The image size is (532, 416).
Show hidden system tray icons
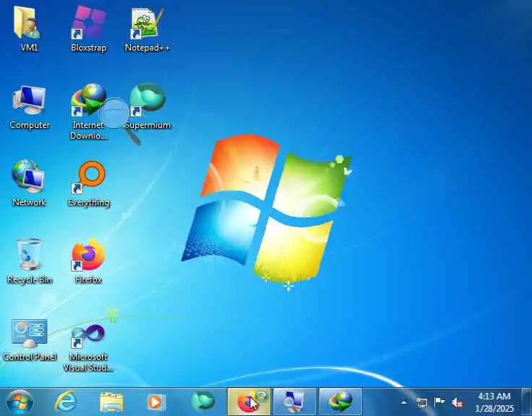pyautogui.click(x=403, y=402)
